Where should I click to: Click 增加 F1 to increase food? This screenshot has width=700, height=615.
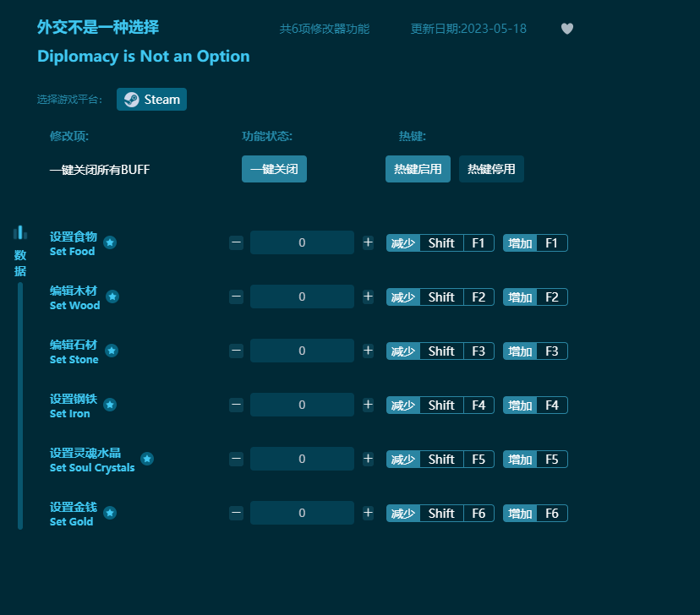[x=534, y=242]
